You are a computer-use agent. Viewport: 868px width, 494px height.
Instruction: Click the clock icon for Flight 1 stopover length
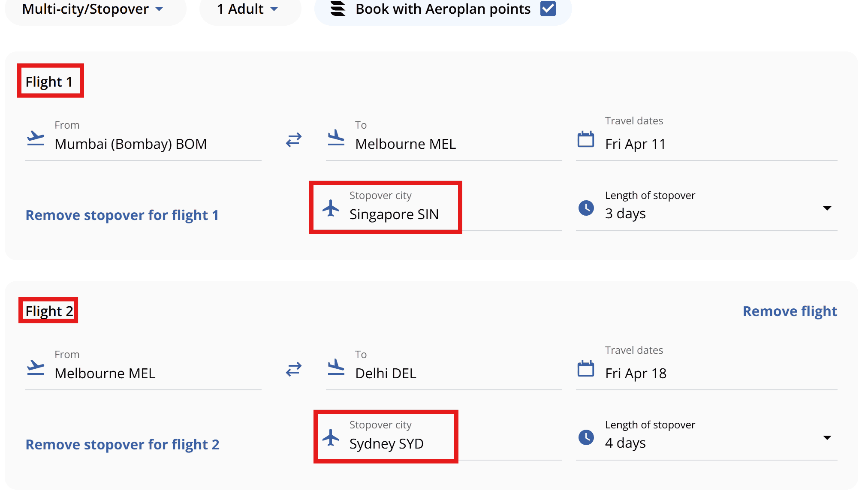coord(586,209)
